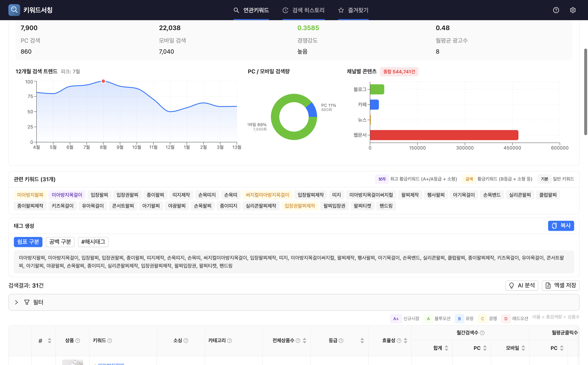Toggle the #해시태그 format option
Screen dimensions: 588x365
point(93,242)
